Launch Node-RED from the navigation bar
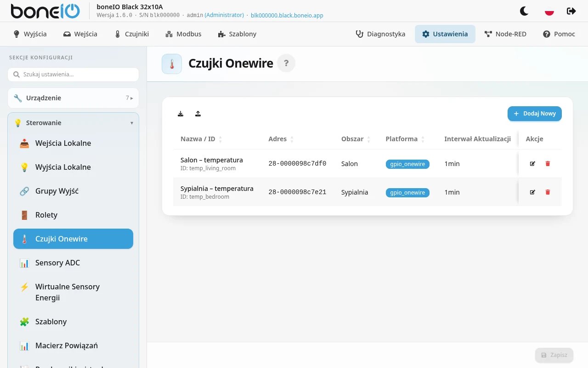 coord(505,34)
